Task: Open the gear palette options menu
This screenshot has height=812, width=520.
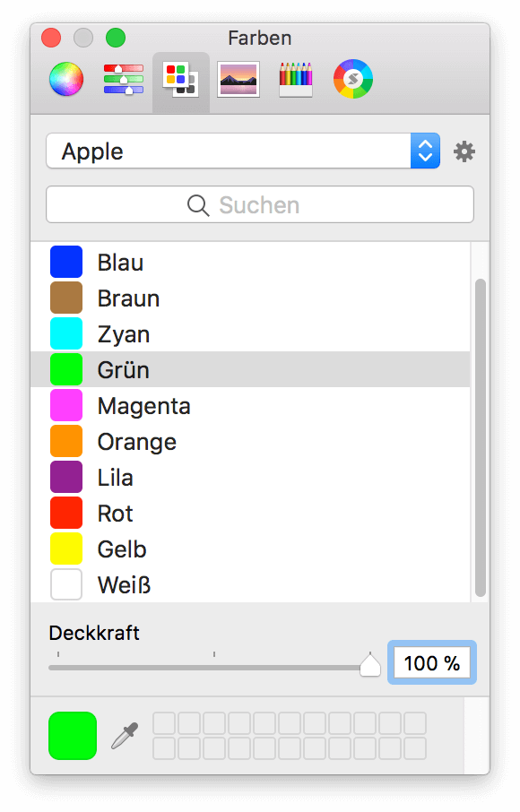Action: coord(464,151)
